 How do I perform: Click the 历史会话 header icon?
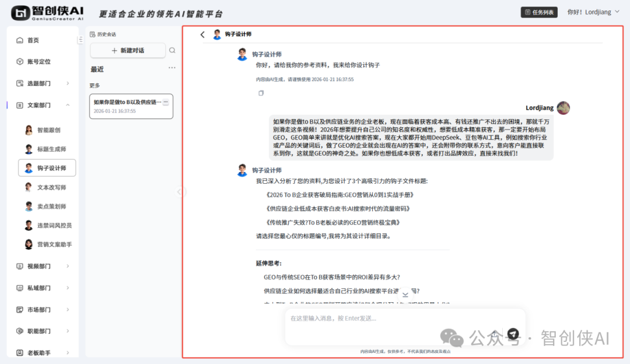[92, 34]
